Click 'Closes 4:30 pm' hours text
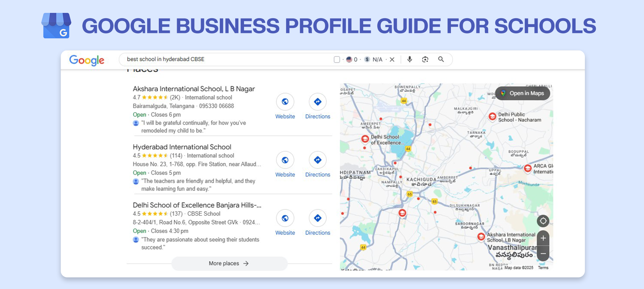 (169, 231)
